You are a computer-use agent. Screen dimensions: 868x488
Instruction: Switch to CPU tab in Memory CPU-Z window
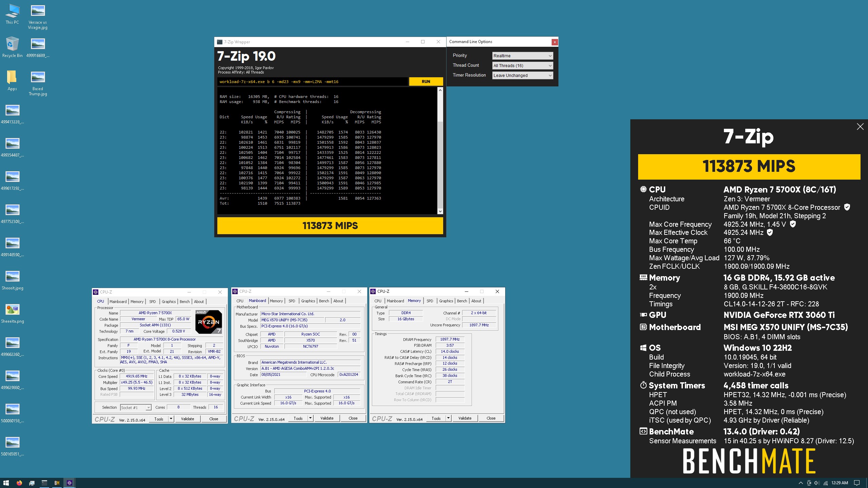coord(378,301)
